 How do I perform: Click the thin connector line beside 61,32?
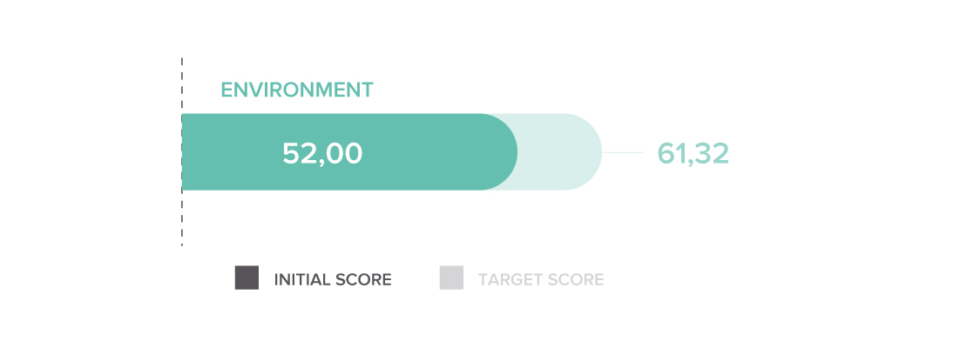[623, 152]
